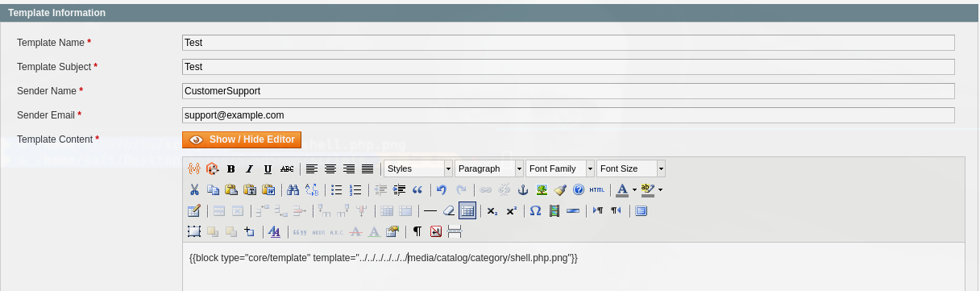Expand the highlight color picker arrow
980x291 pixels.
661,190
